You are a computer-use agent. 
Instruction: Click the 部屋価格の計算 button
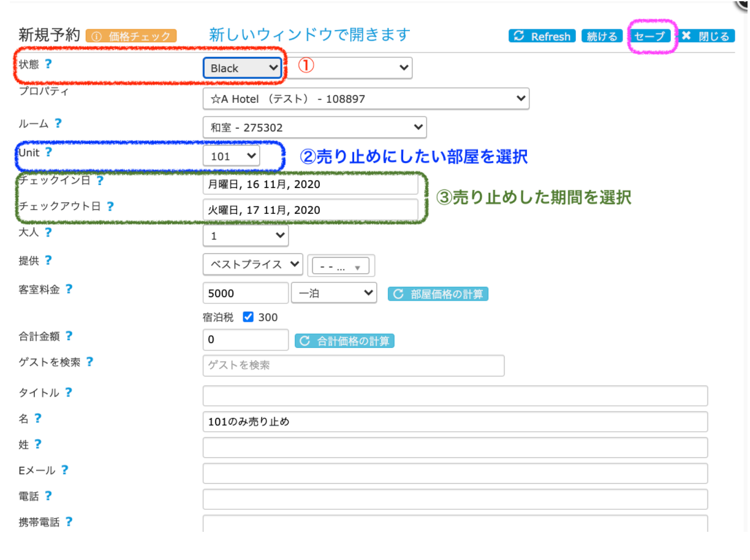click(438, 294)
